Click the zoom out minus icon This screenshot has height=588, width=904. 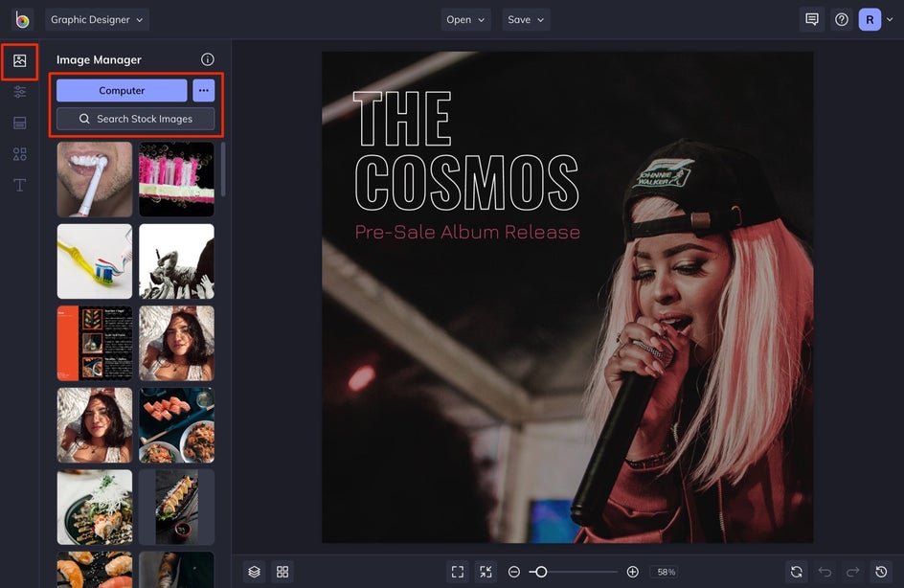point(513,572)
